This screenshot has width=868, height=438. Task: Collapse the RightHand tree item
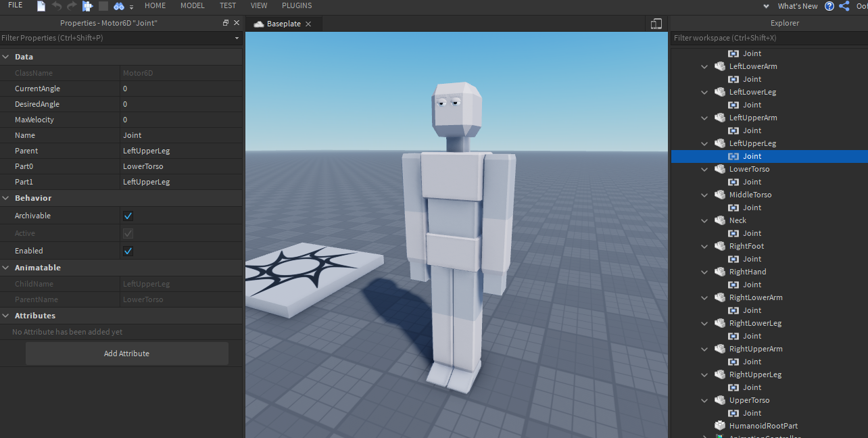[x=704, y=272]
